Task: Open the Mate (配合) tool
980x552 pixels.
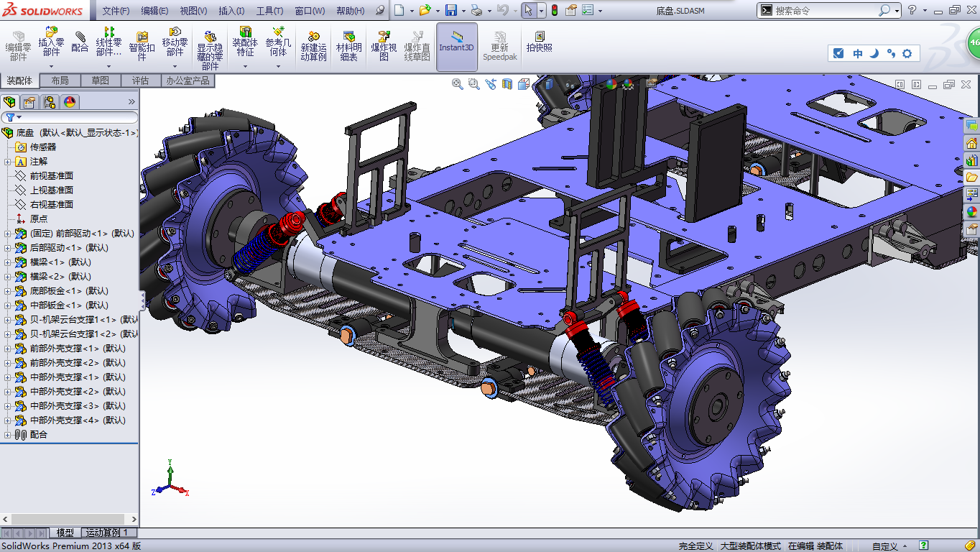Action: (x=80, y=42)
